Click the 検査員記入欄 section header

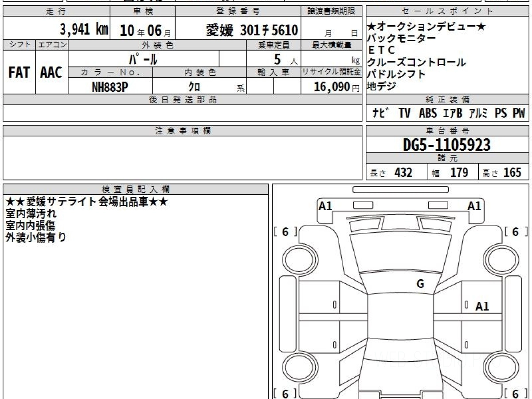point(136,189)
